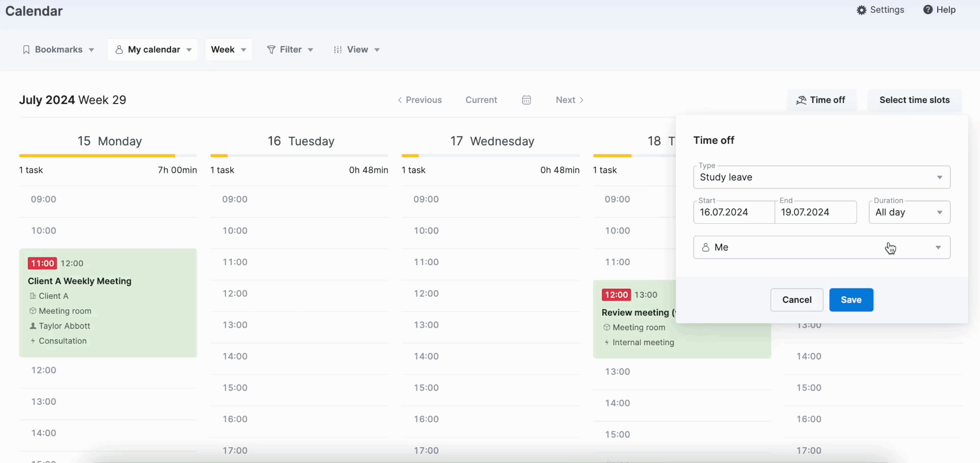The image size is (980, 463).
Task: Click Tuesday's 0h 48min total
Action: 369,170
